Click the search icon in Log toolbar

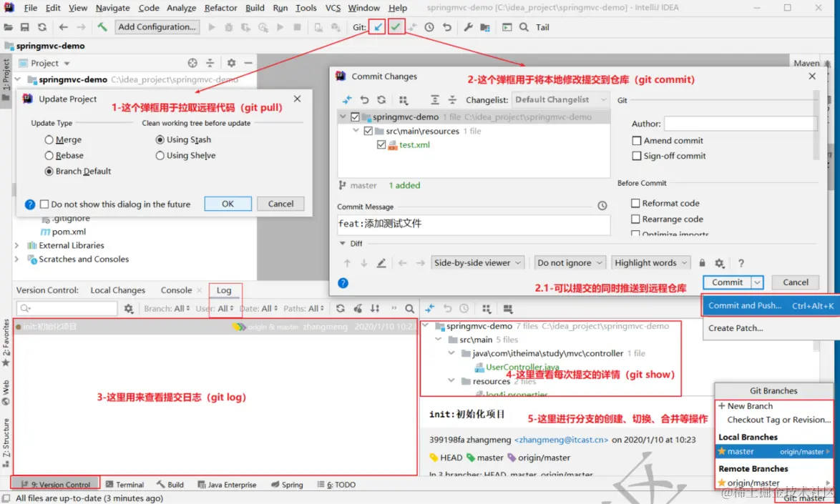click(409, 308)
